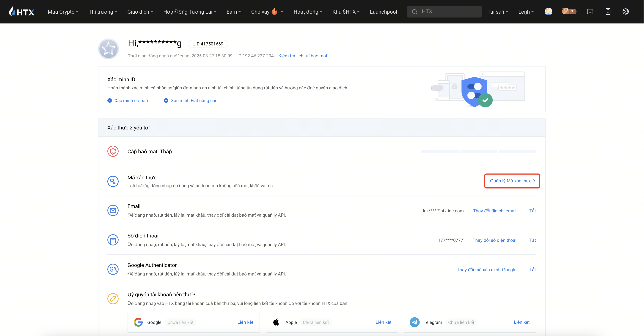The image size is (644, 336).
Task: Click the Telegram paper plane icon
Action: (x=414, y=322)
